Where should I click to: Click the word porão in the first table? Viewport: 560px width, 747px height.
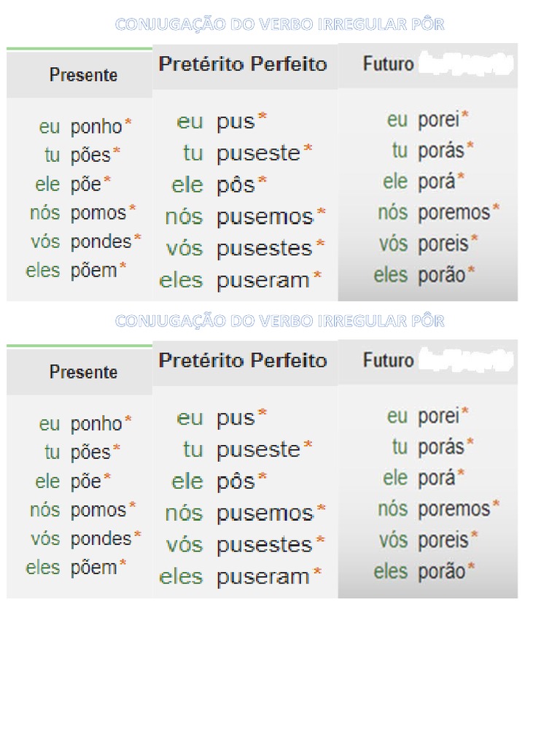(441, 276)
